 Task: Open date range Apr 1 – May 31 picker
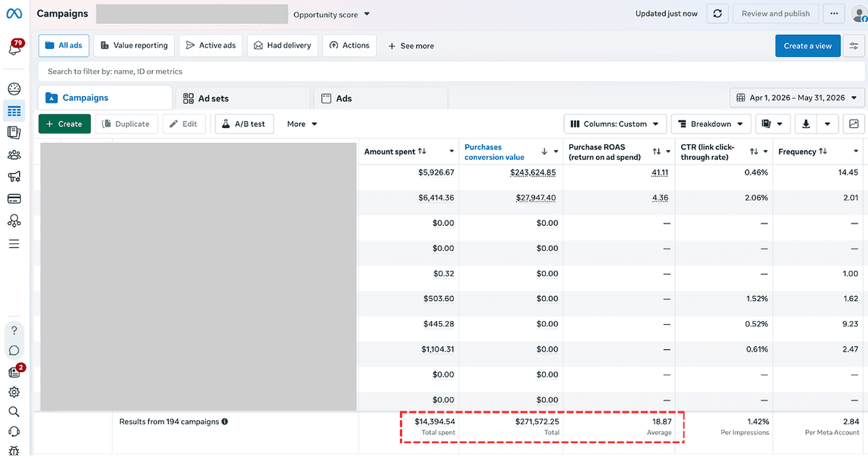pos(797,98)
